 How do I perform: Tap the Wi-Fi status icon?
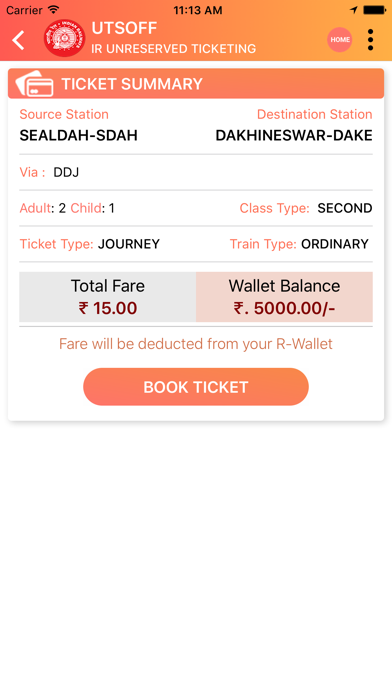click(x=54, y=9)
